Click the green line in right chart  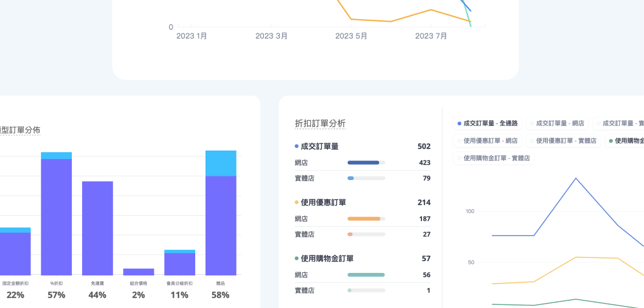click(576, 299)
